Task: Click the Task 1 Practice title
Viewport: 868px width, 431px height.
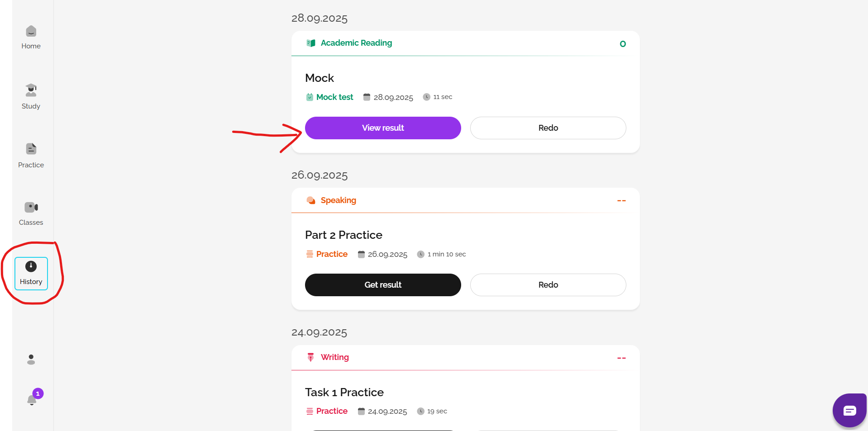Action: [344, 392]
